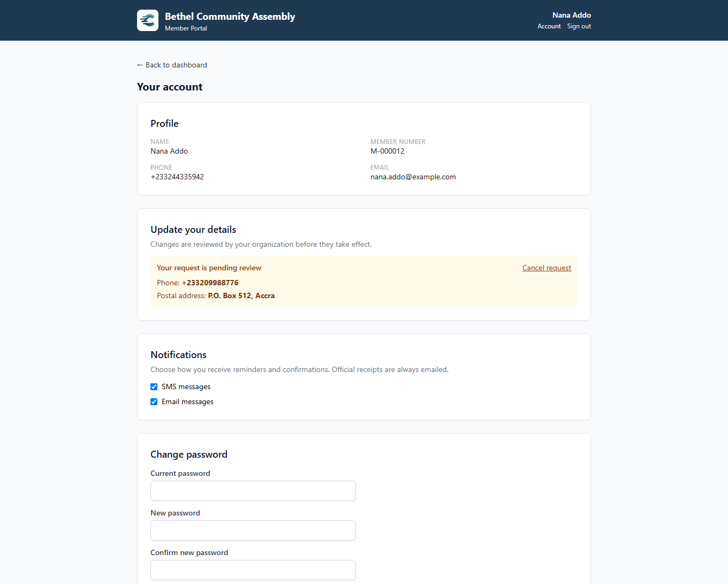Click the Update your details heading
This screenshot has height=584, width=728.
click(x=193, y=230)
